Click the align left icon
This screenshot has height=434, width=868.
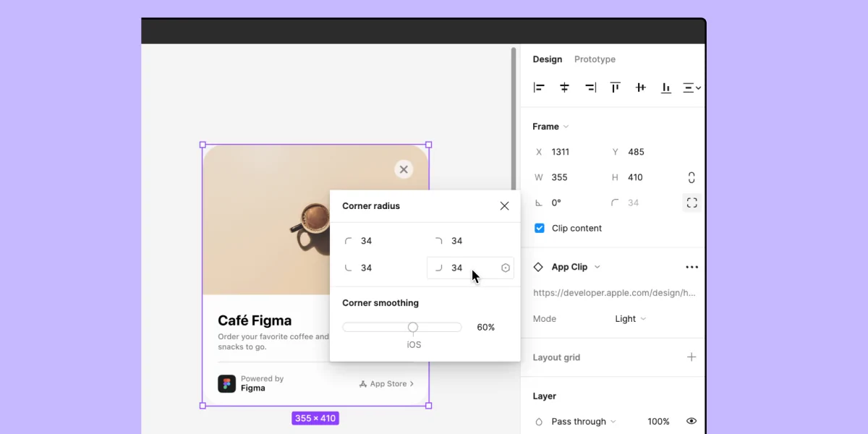(539, 88)
